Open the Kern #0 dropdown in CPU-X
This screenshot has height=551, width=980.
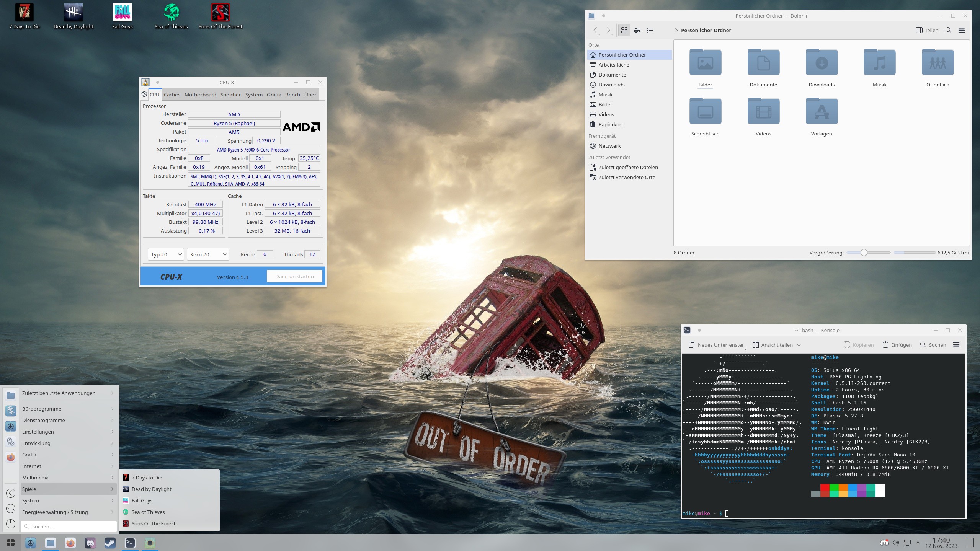click(208, 254)
